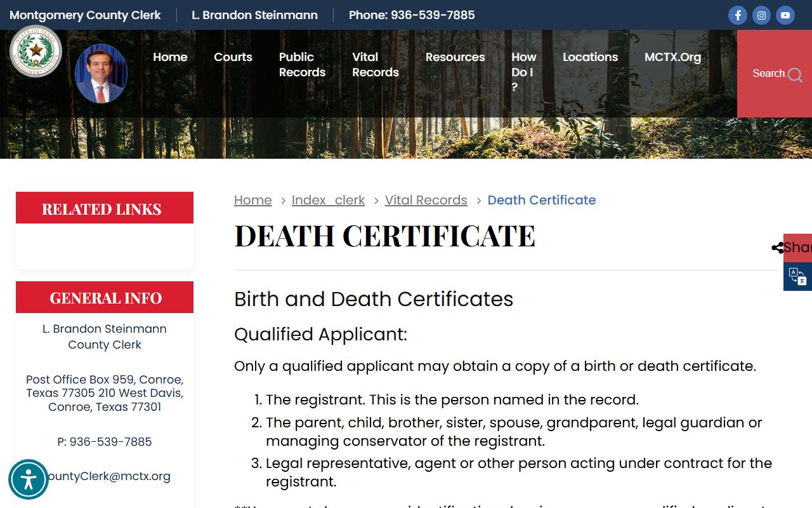Image resolution: width=812 pixels, height=508 pixels.
Task: Click sentence 'Only a qualified applicant may obtain'
Action: [x=495, y=366]
